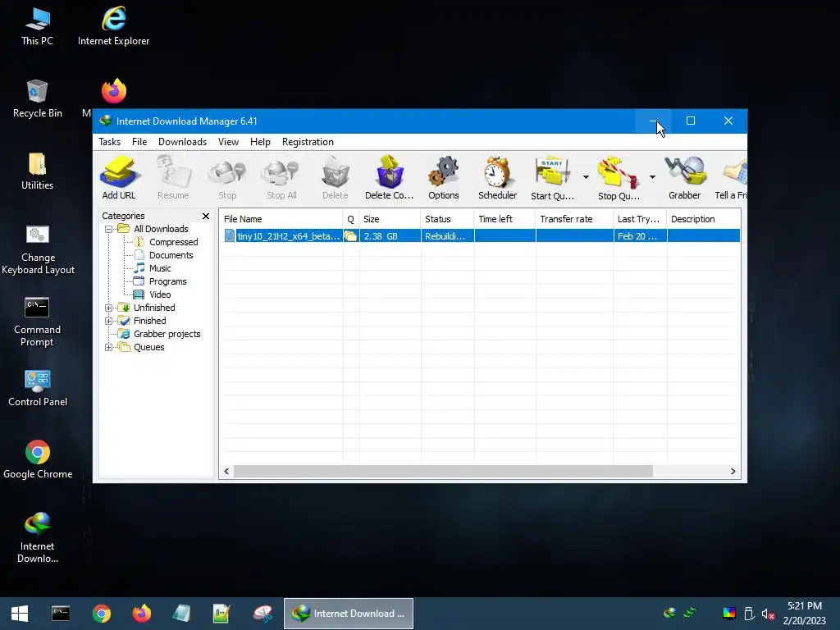Image resolution: width=840 pixels, height=630 pixels.
Task: Open Firefox from the taskbar
Action: [141, 614]
